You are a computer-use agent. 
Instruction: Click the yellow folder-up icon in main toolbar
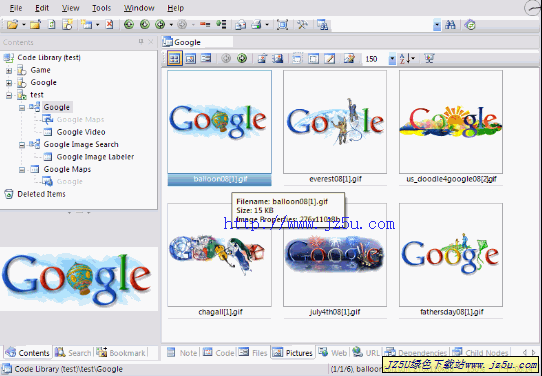pyautogui.click(x=35, y=25)
